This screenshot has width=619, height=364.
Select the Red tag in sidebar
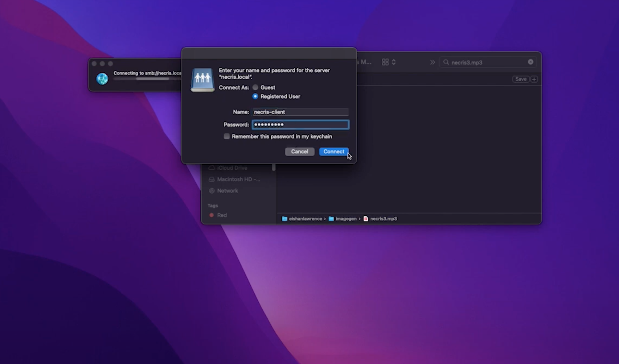tap(222, 215)
